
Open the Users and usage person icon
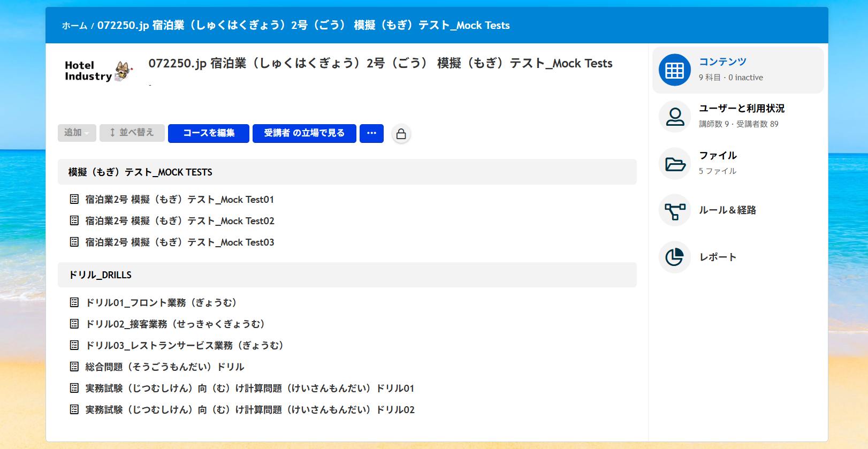click(x=674, y=117)
